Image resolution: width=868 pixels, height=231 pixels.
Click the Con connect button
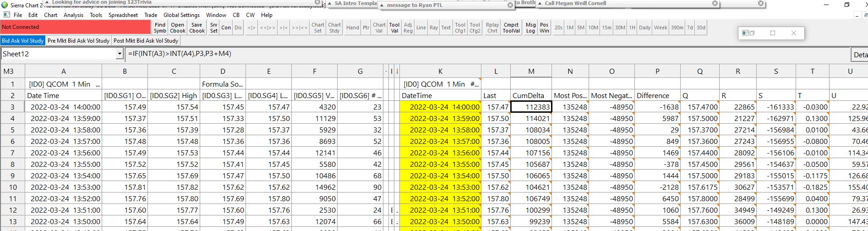(226, 27)
